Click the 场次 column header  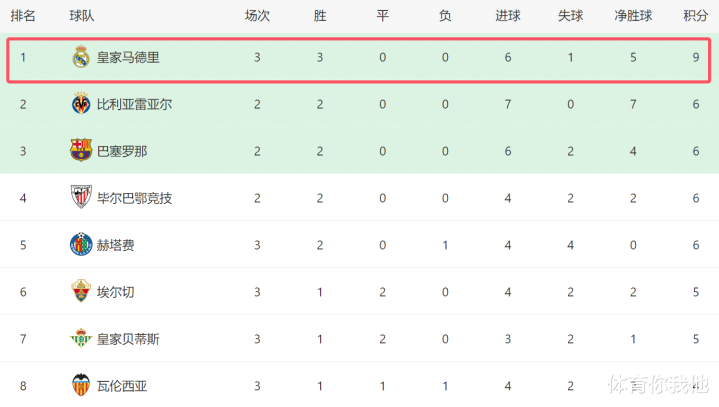pyautogui.click(x=257, y=16)
